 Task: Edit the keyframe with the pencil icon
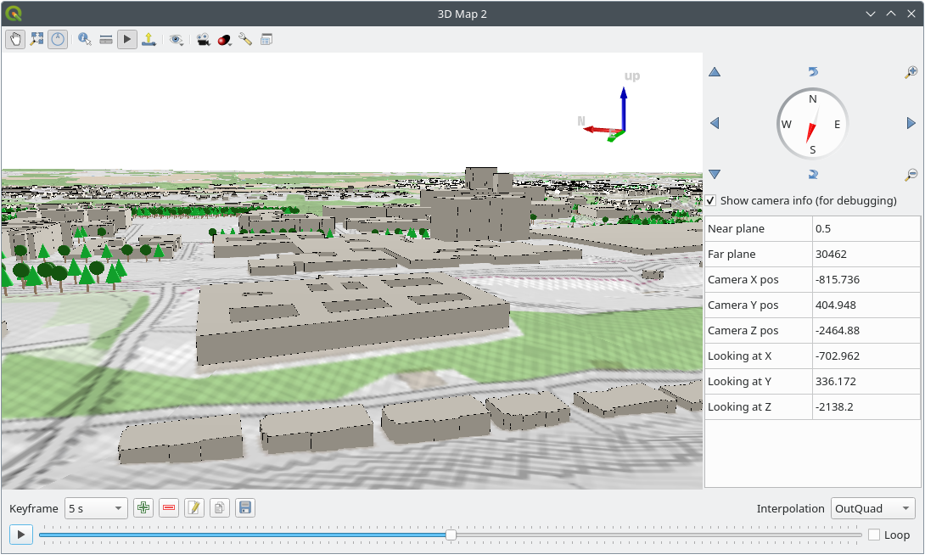[194, 507]
